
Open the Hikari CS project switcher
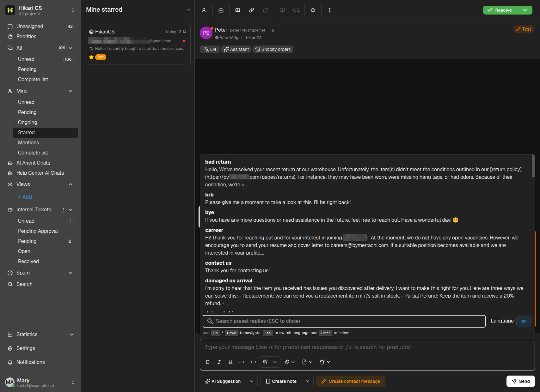[40, 10]
